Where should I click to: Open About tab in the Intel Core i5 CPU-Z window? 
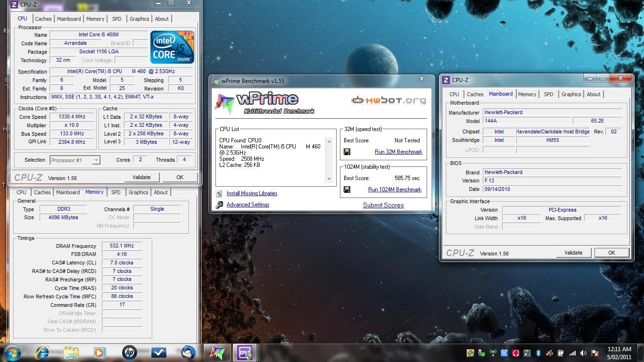162,19
